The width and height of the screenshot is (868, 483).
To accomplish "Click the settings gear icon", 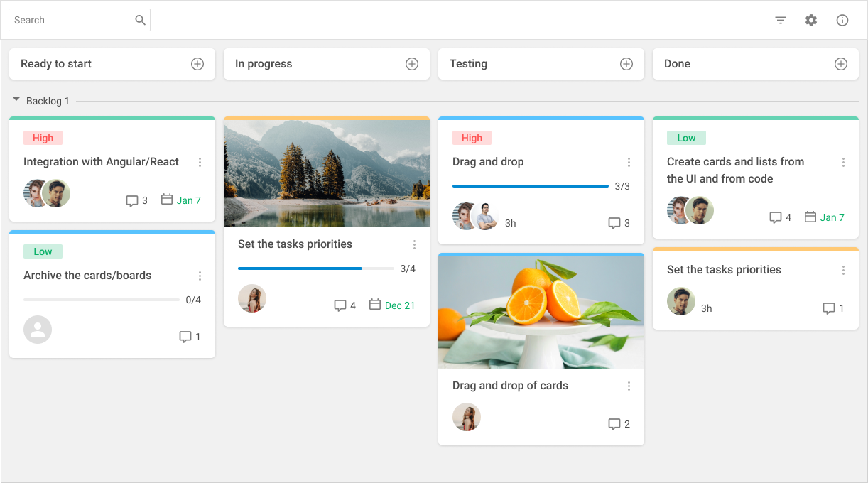I will (811, 20).
